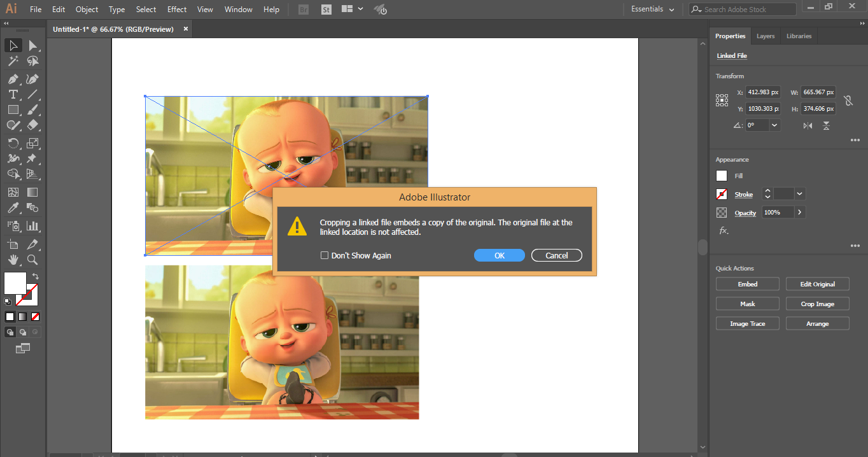The height and width of the screenshot is (457, 868).
Task: Open the rotation angle dropdown
Action: tap(774, 125)
